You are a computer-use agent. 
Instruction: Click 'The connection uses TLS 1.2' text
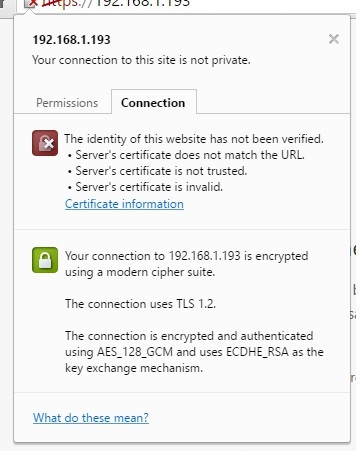point(140,304)
